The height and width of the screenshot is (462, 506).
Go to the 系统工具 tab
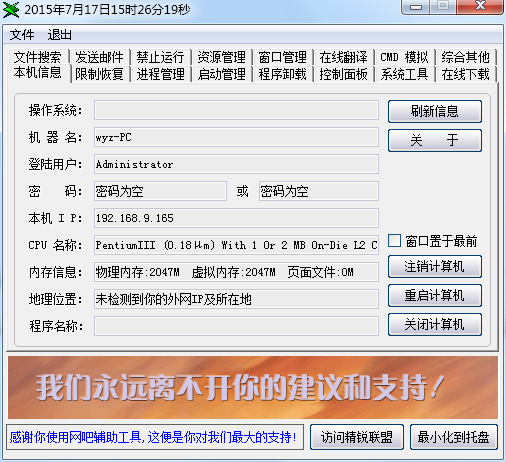(x=404, y=74)
